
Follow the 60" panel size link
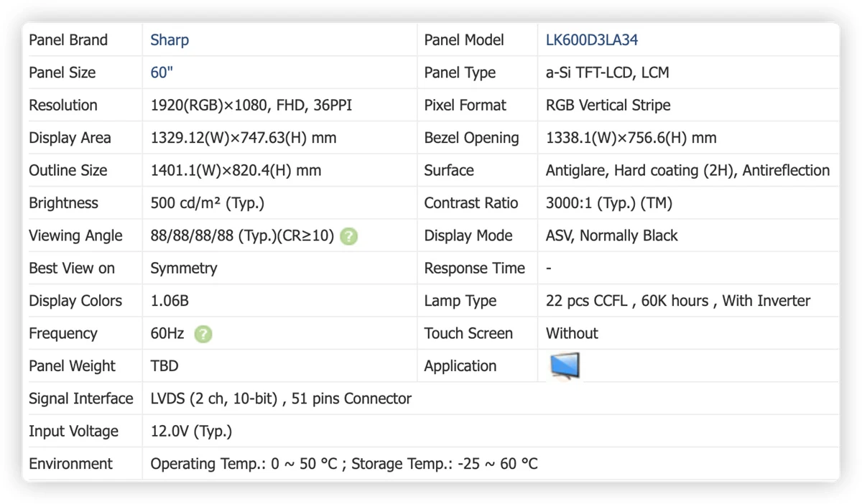point(162,73)
